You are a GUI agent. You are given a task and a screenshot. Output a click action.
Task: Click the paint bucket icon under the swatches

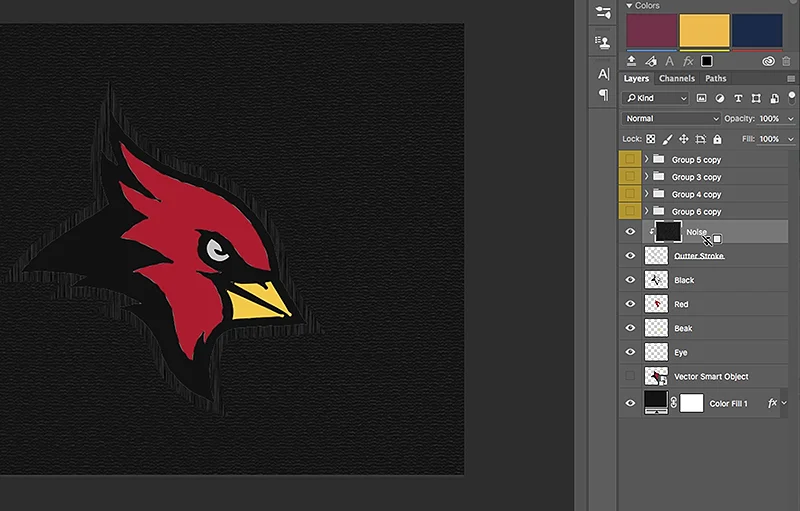(651, 61)
